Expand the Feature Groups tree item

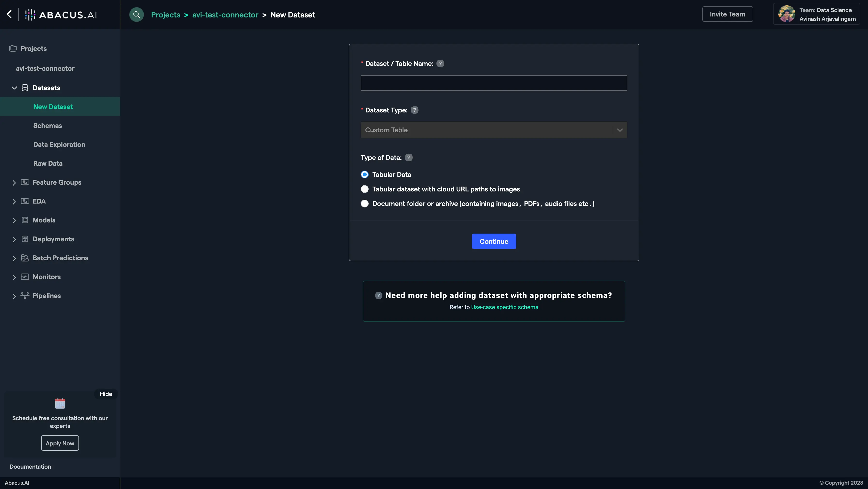(13, 182)
